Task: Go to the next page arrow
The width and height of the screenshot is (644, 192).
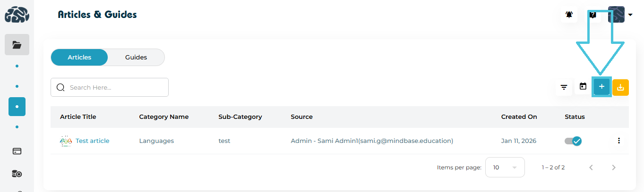Action: click(614, 167)
